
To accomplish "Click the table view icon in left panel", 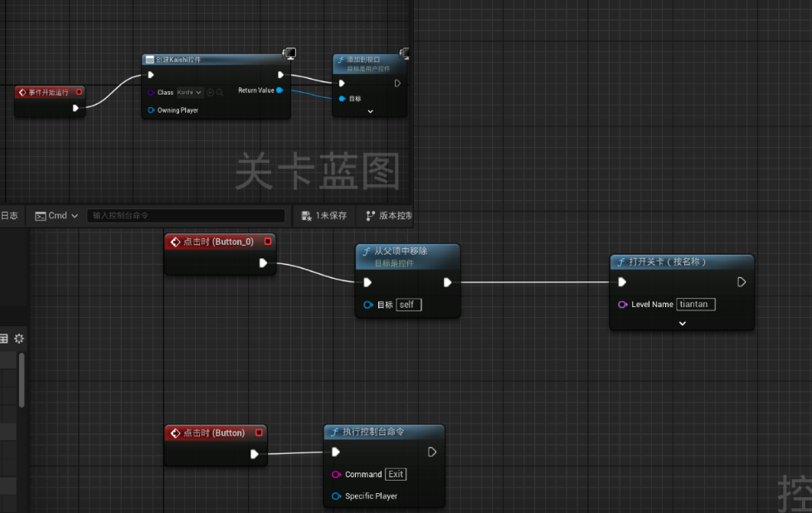I will [x=3, y=339].
